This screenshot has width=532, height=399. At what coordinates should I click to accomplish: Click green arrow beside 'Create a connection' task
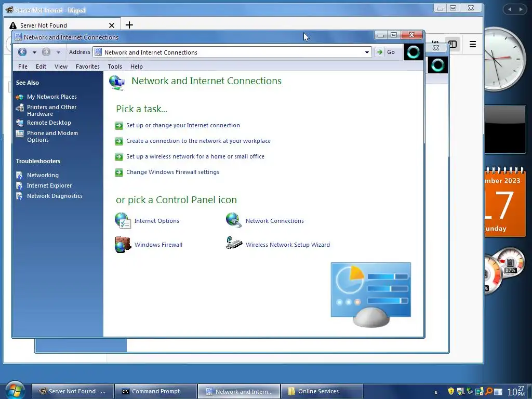pos(119,141)
